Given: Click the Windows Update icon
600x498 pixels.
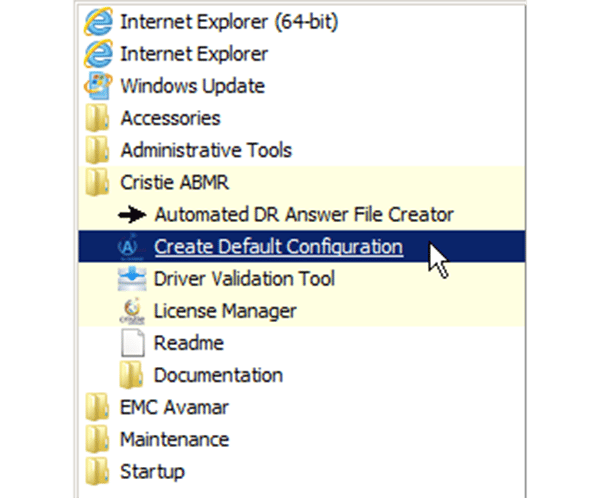Looking at the screenshot, I should click(x=98, y=86).
